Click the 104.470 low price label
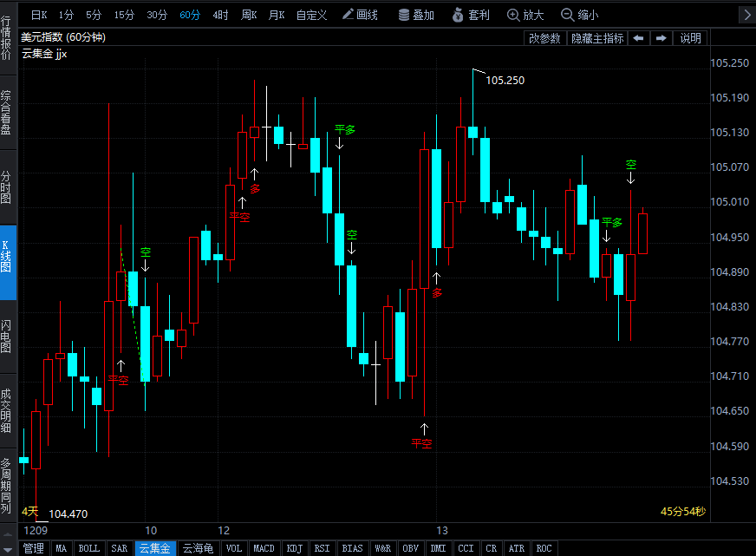The image size is (756, 556). (x=68, y=514)
